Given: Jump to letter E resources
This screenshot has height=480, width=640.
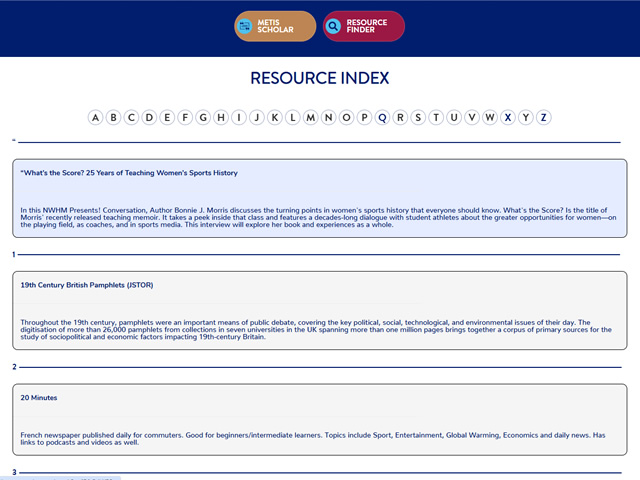Looking at the screenshot, I should tap(168, 118).
